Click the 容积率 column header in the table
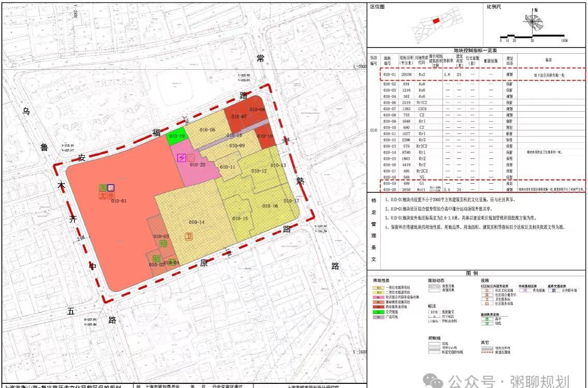Image resolution: width=588 pixels, height=388 pixels. tap(448, 61)
